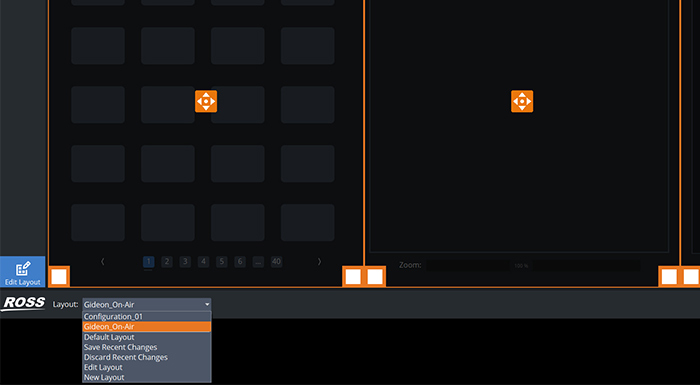Go to page 2 of thumbnails
The width and height of the screenshot is (700, 385).
tap(167, 262)
